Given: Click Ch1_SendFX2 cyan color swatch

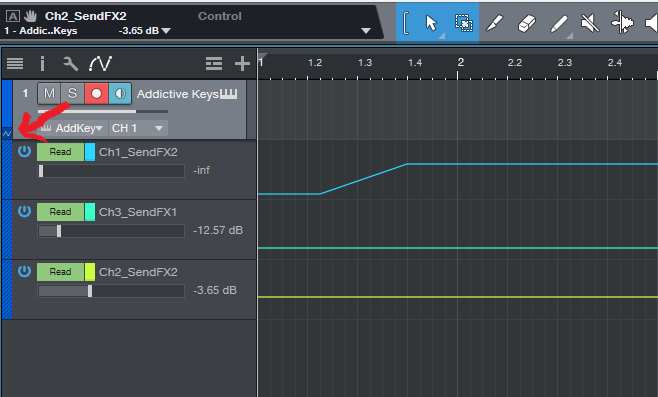Looking at the screenshot, I should point(90,152).
